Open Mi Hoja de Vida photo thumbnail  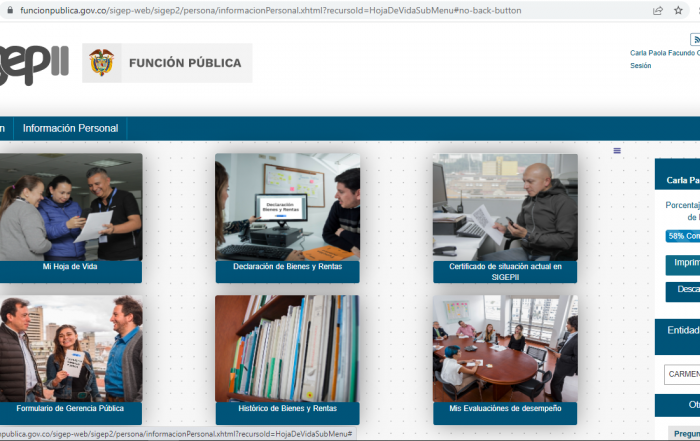point(71,207)
